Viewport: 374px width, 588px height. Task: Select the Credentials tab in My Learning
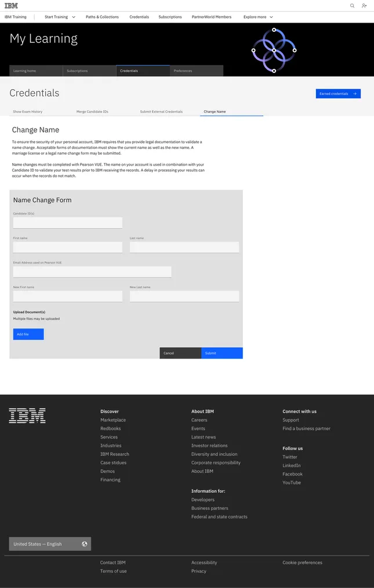tap(143, 71)
